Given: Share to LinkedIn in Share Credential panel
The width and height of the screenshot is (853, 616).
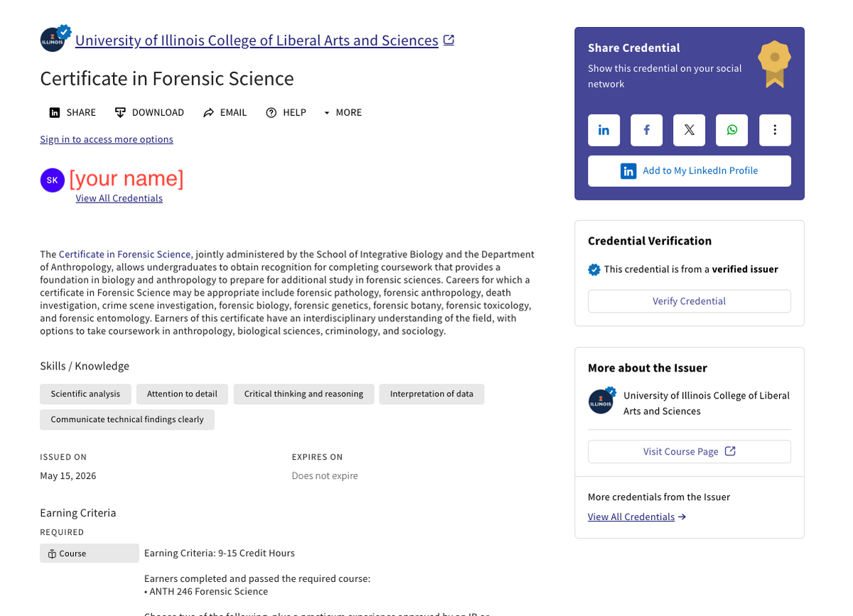Looking at the screenshot, I should click(603, 130).
